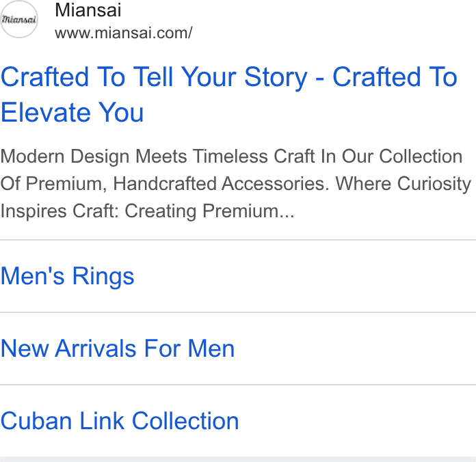Click the 'Inspires Craft: Creating Premium...' text
Image resolution: width=476 pixels, height=462 pixels.
coord(147,210)
